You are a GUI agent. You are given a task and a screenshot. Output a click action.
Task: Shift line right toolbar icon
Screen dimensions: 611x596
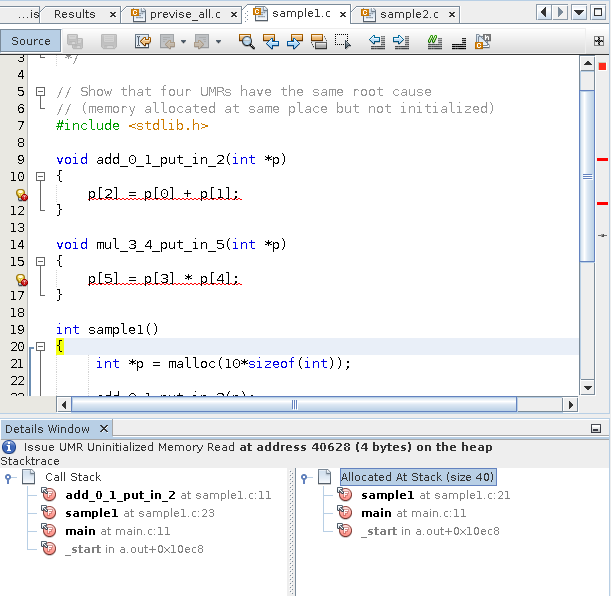pyautogui.click(x=401, y=41)
